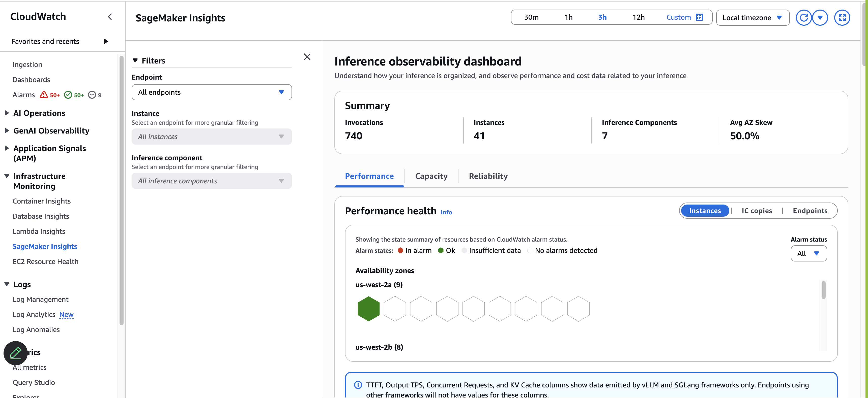
Task: Collapse the Logs section
Action: (7, 284)
